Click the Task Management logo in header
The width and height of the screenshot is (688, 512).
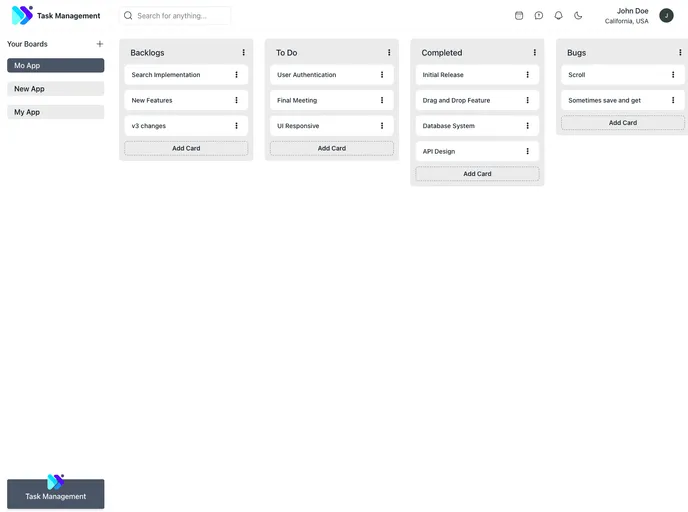tap(56, 16)
